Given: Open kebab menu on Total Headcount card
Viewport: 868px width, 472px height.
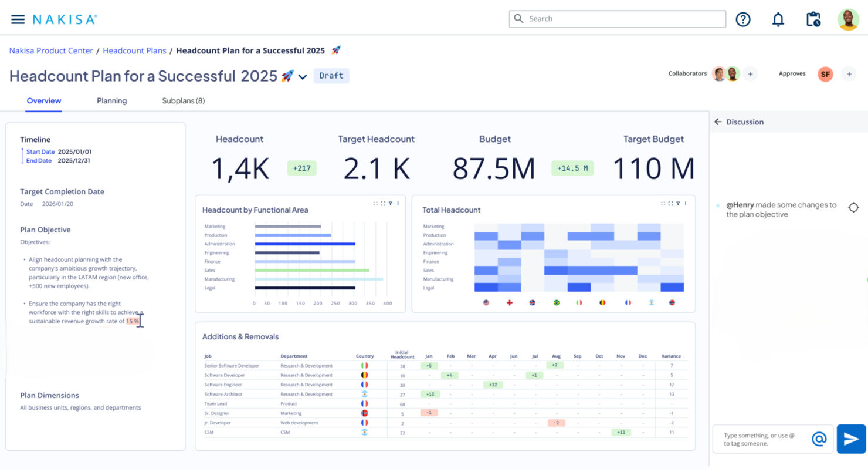Looking at the screenshot, I should click(686, 204).
